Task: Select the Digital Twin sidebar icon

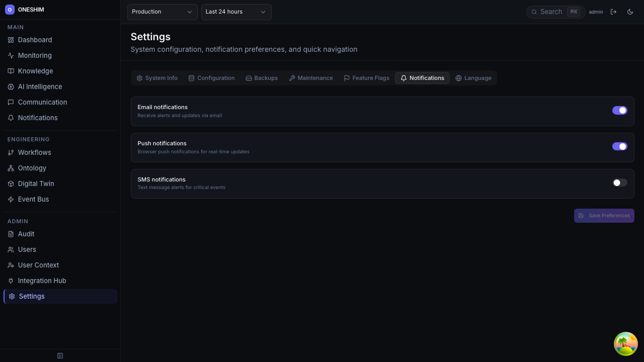Action: click(x=11, y=184)
